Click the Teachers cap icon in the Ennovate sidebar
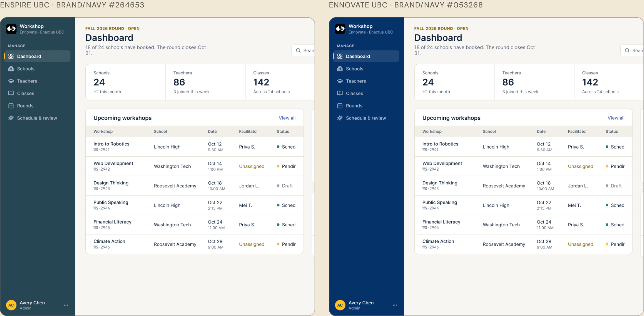This screenshot has width=644, height=316. 340,81
